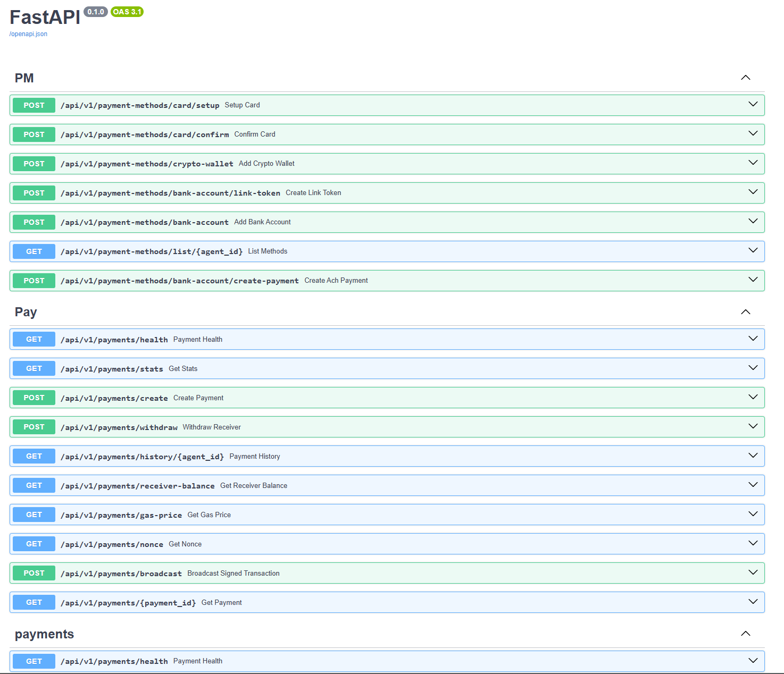Click the POST badge for Setup Card

[34, 105]
